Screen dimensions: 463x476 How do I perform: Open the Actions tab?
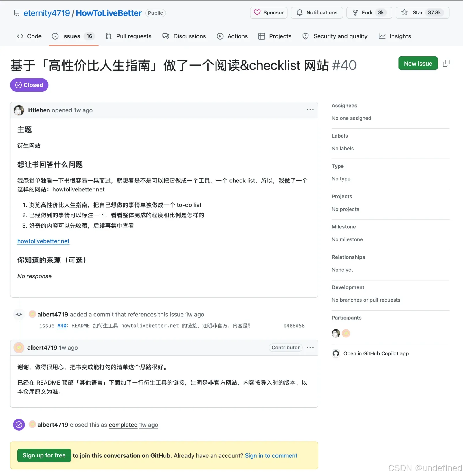pos(232,36)
